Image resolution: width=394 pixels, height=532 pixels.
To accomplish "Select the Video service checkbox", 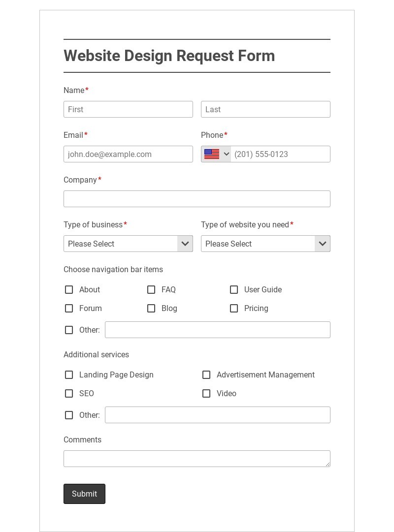I will (206, 394).
